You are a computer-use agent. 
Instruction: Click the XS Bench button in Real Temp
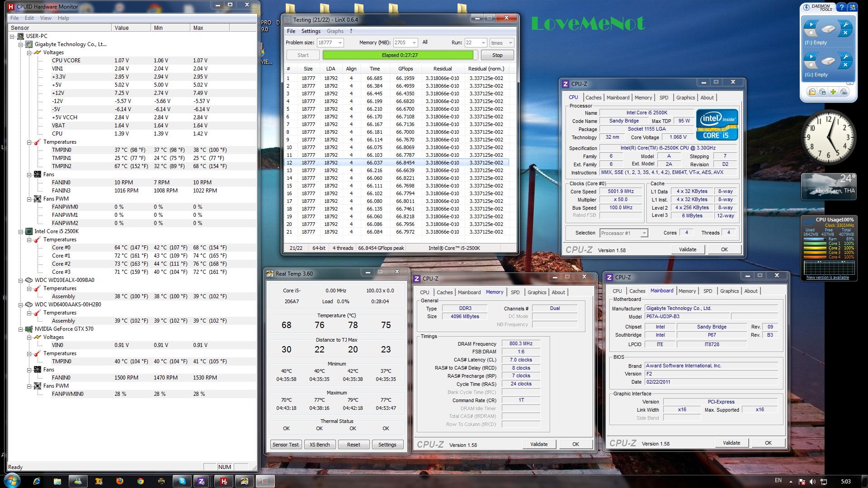pos(319,445)
